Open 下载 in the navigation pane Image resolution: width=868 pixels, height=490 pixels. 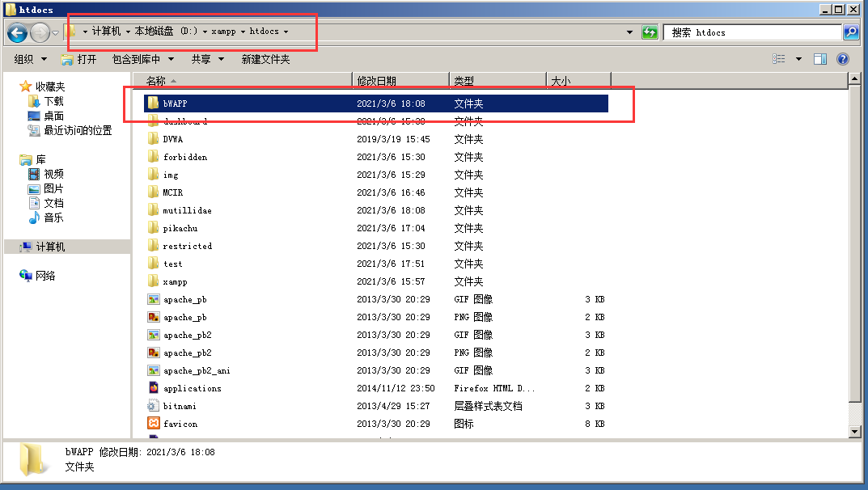53,101
